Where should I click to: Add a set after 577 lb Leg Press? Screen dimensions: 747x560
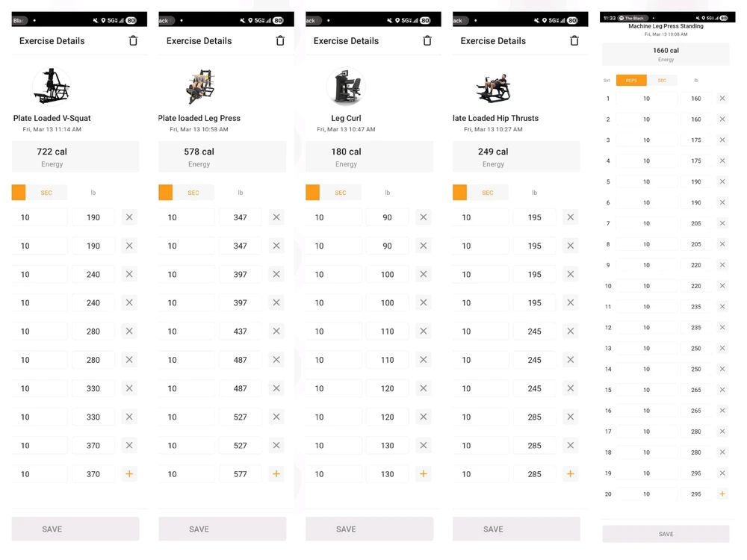pyautogui.click(x=276, y=474)
